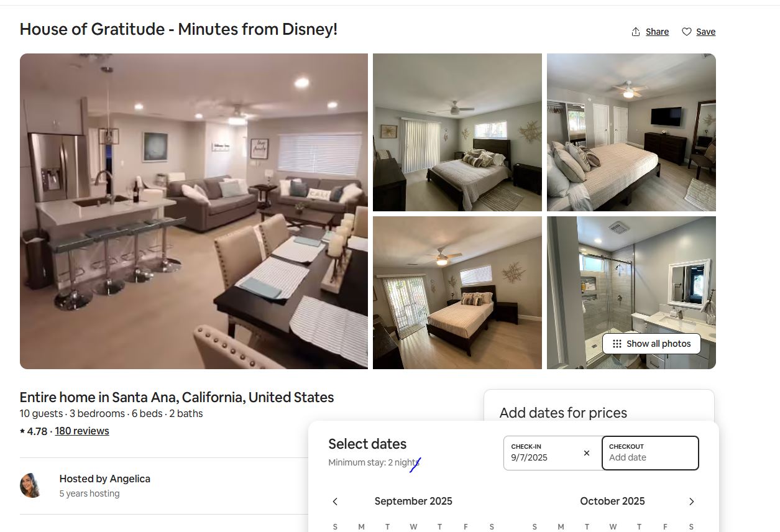Click the Show all photos button
The image size is (780, 532).
(651, 344)
